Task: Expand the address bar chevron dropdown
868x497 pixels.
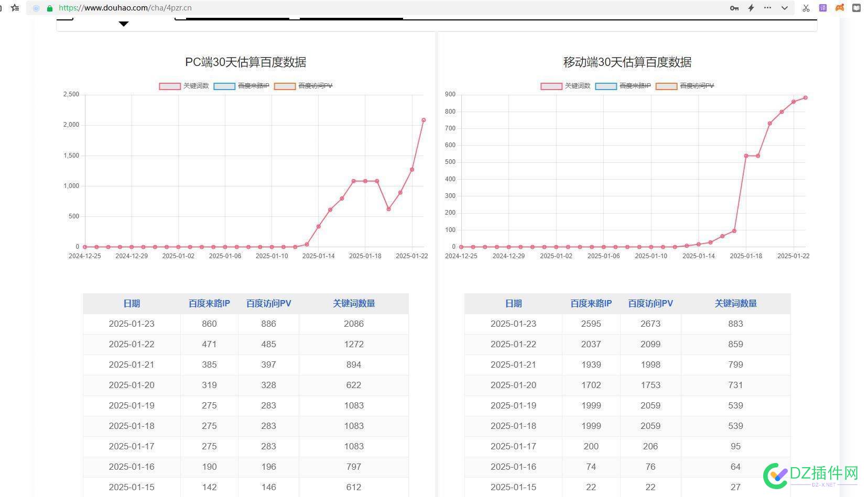Action: click(x=785, y=8)
